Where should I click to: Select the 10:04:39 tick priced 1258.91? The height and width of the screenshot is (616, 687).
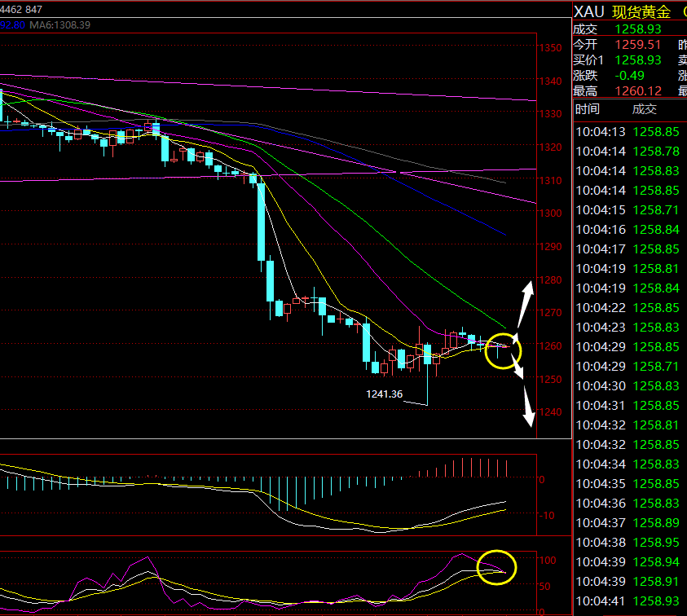628,581
